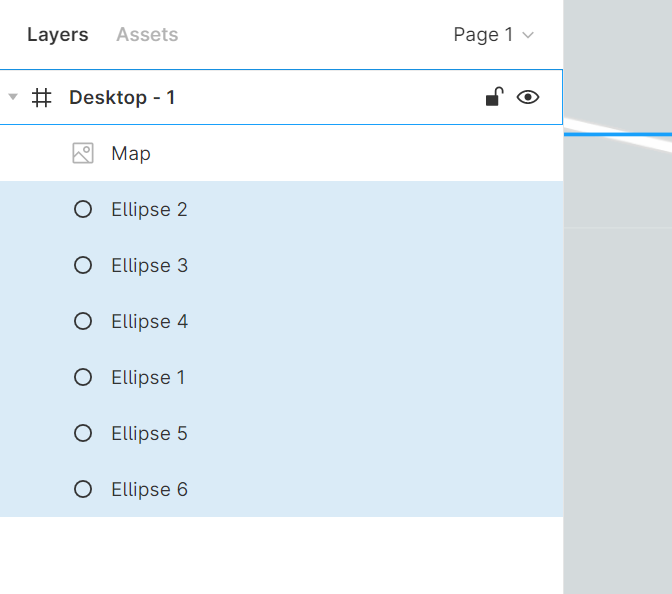Click the circle icon of Ellipse 6
The height and width of the screenshot is (594, 672).
click(x=83, y=489)
